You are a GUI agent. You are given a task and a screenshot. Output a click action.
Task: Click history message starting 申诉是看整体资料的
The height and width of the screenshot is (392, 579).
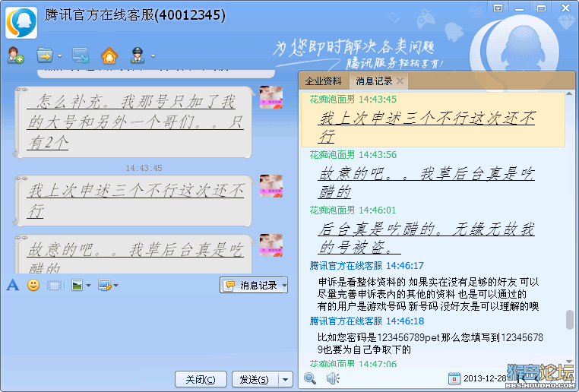[429, 294]
